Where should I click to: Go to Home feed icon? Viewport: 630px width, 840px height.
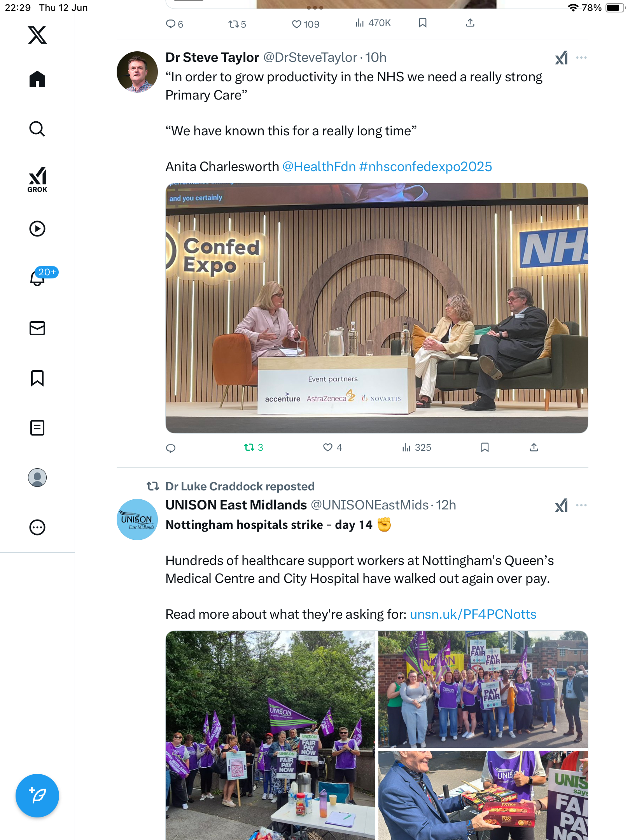coord(37,79)
